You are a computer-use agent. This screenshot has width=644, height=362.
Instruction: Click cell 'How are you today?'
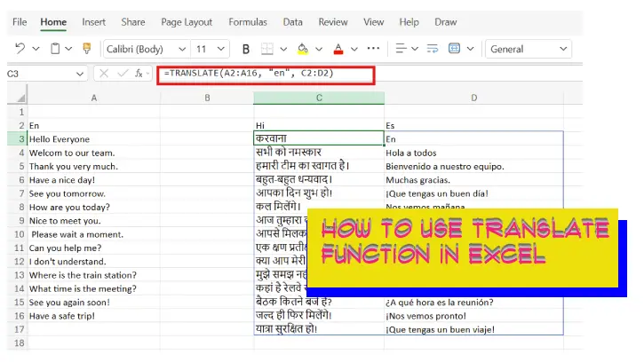coord(93,207)
